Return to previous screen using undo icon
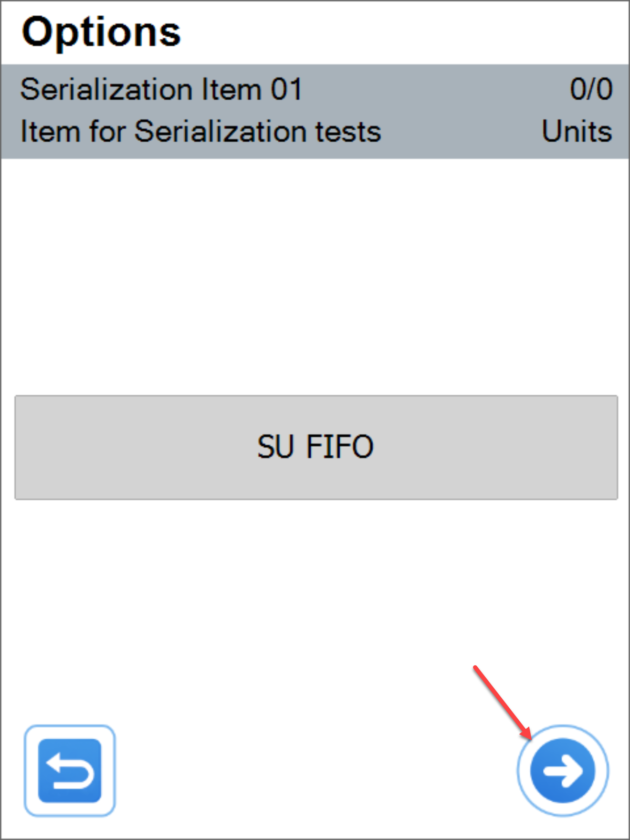 click(x=69, y=770)
